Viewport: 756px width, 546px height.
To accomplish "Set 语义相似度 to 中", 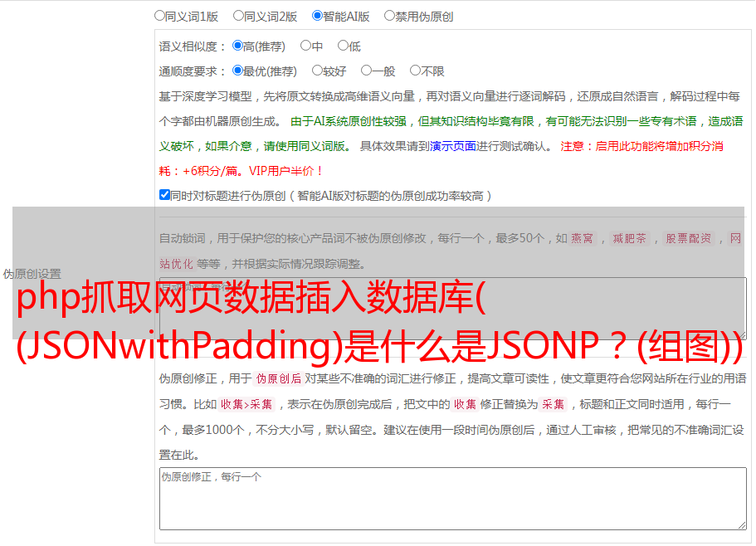I will tap(305, 46).
